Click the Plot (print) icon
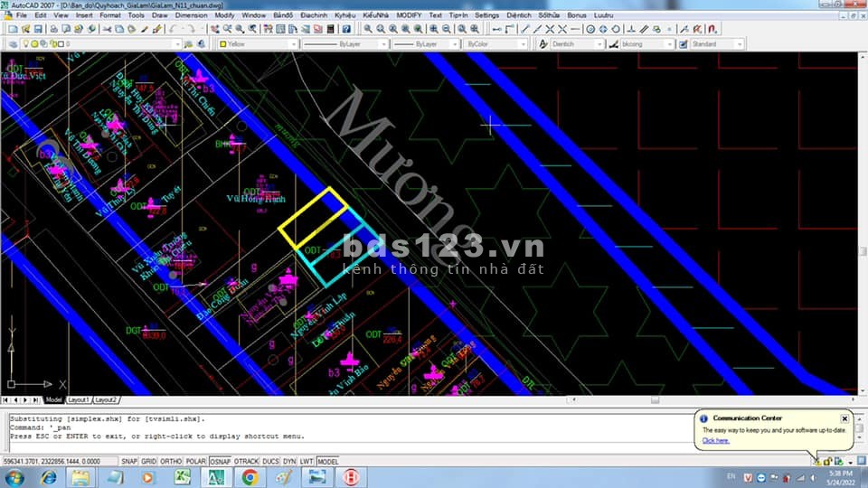This screenshot has width=868, height=488. click(53, 29)
